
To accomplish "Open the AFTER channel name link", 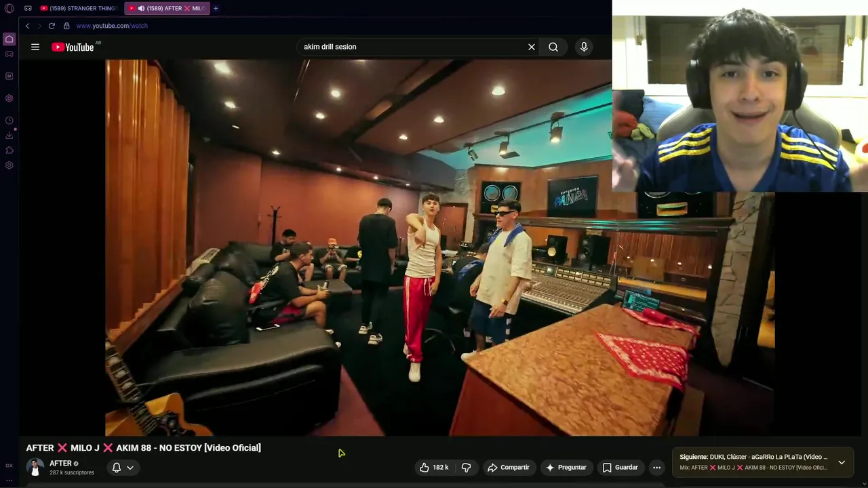I will [60, 464].
